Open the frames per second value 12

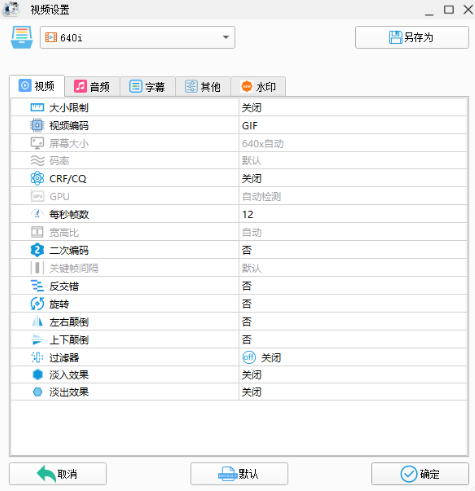coord(353,214)
